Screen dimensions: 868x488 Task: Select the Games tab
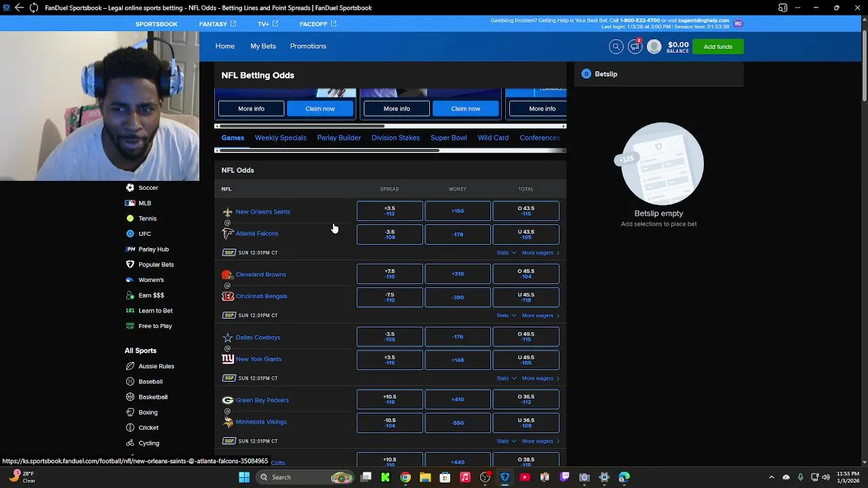click(x=233, y=138)
